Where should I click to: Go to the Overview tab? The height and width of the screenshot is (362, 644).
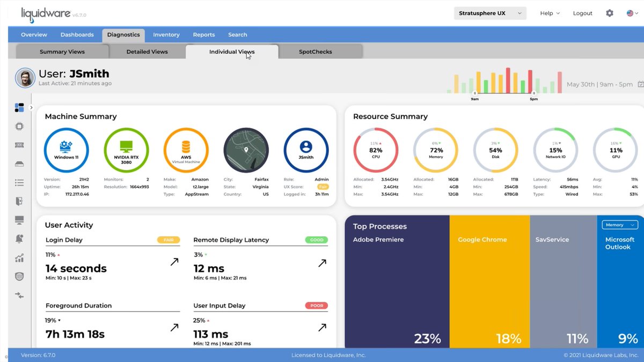[34, 35]
